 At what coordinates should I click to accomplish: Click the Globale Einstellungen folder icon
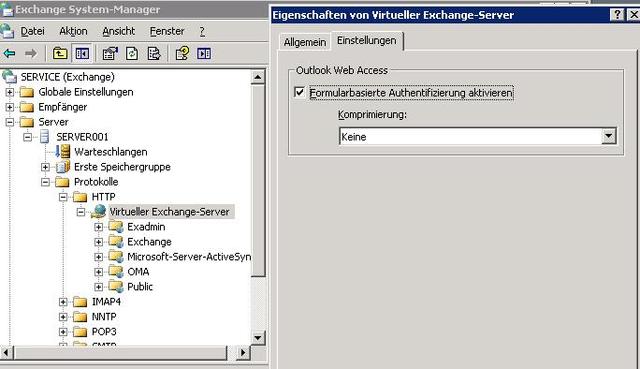pos(27,92)
